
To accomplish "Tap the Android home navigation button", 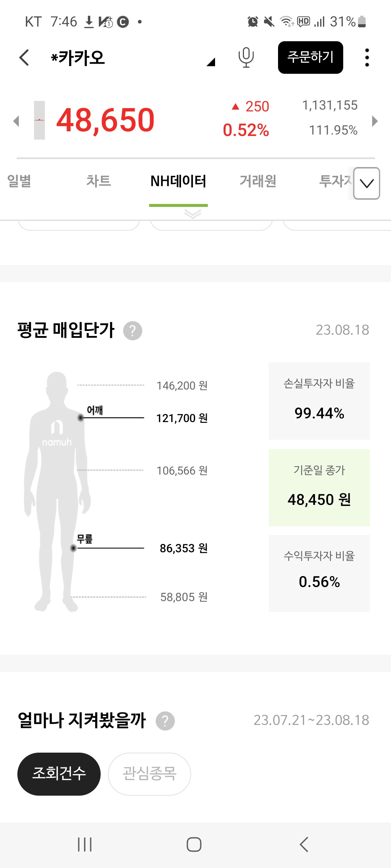I will [x=194, y=845].
